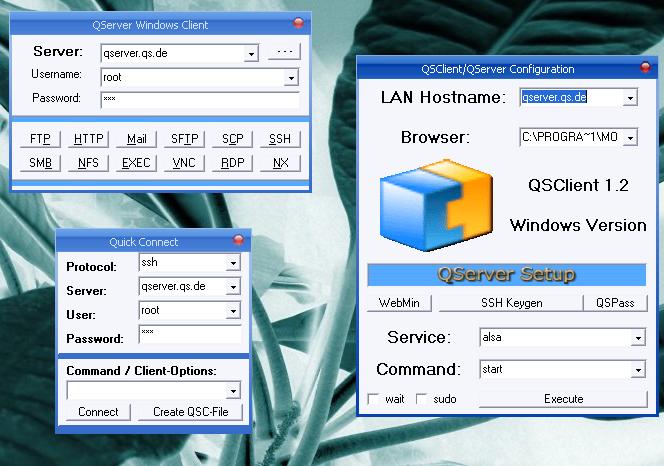This screenshot has width=664, height=466.
Task: Click the SSH Keygen button
Action: pos(511,303)
